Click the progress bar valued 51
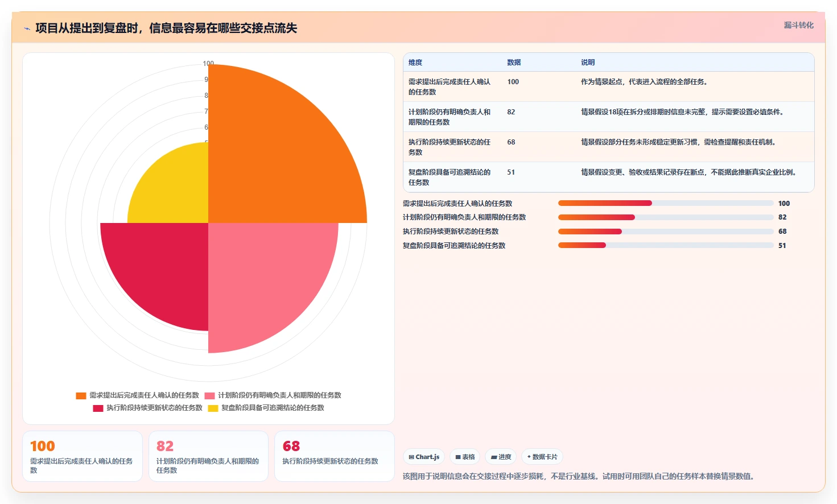The height and width of the screenshot is (504, 837). 666,246
